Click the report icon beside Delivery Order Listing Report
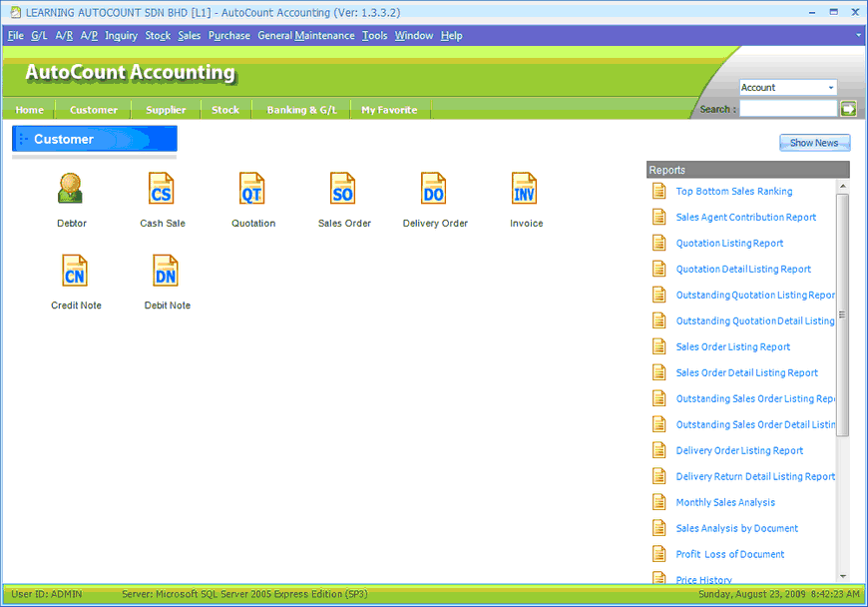Viewport: 868px width, 607px height. [658, 450]
